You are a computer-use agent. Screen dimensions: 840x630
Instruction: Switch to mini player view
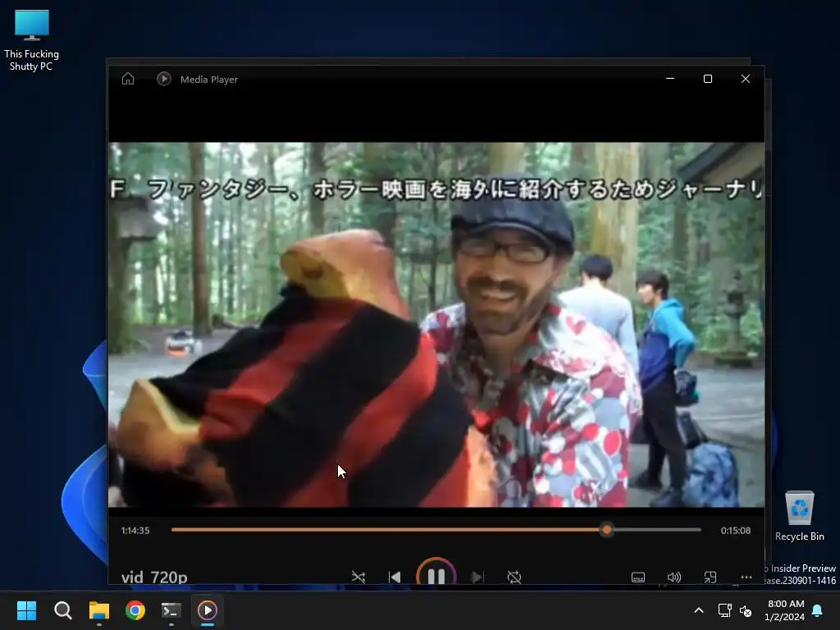[710, 577]
